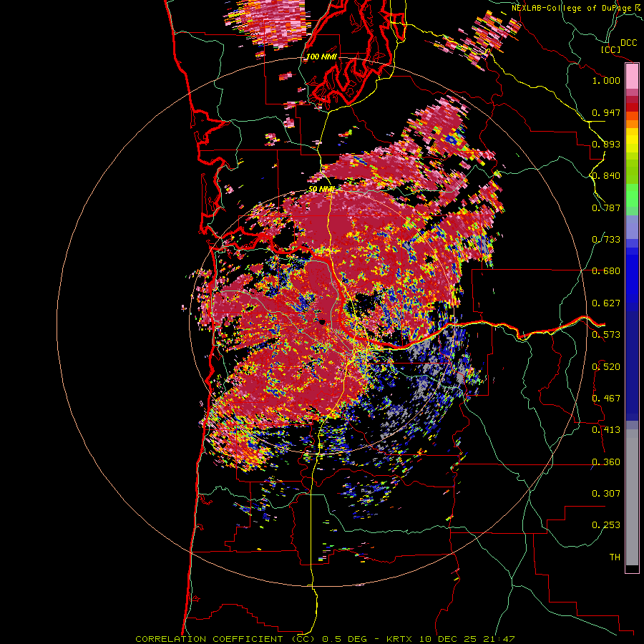
Task: Pick the lavender band of the color scale
Action: tap(632, 227)
